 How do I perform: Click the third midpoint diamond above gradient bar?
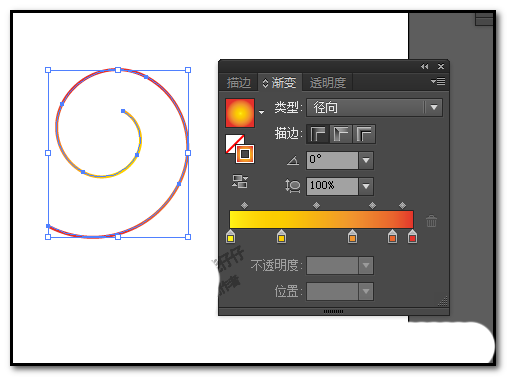click(x=372, y=205)
